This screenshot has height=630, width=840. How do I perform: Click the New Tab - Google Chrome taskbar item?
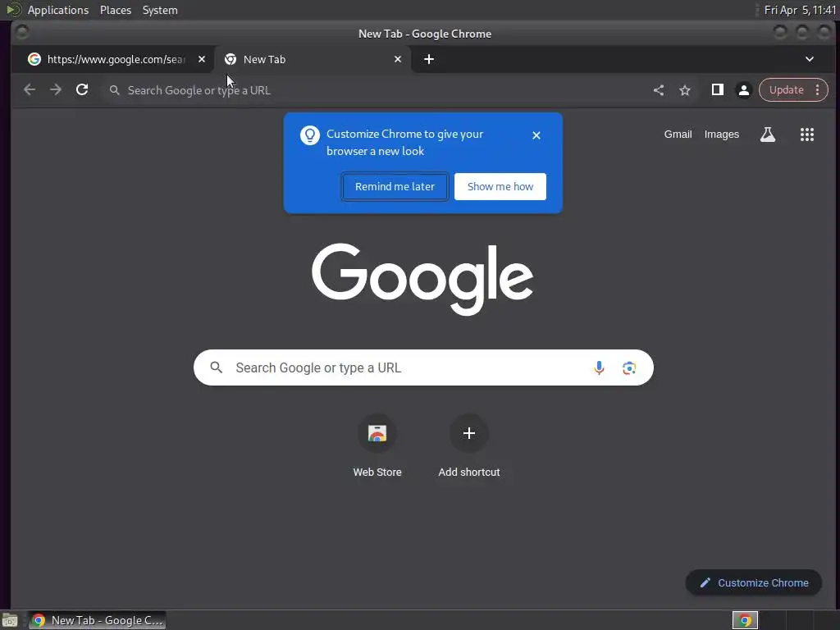pyautogui.click(x=97, y=620)
